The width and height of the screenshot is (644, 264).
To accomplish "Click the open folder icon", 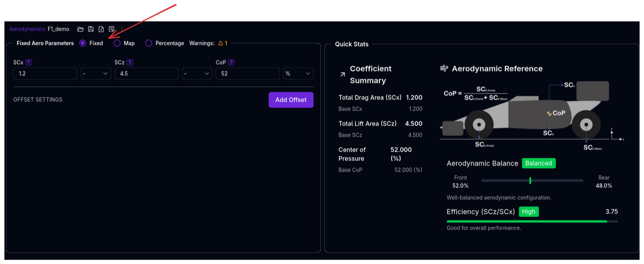I will pyautogui.click(x=80, y=29).
